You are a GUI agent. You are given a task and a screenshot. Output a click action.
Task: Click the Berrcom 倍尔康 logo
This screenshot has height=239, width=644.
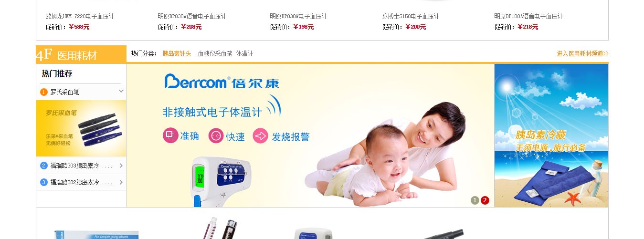click(222, 82)
